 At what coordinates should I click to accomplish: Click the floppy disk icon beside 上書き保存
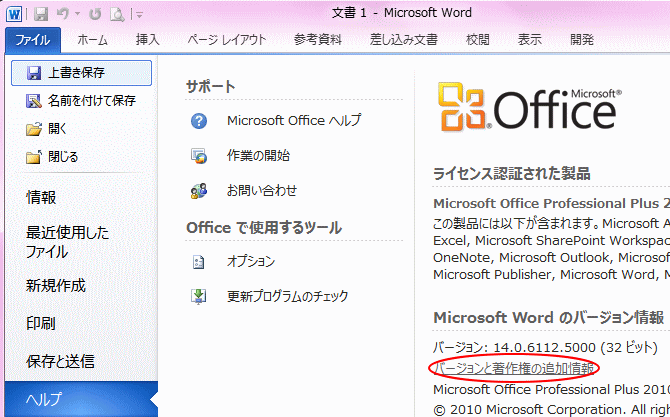pyautogui.click(x=34, y=73)
